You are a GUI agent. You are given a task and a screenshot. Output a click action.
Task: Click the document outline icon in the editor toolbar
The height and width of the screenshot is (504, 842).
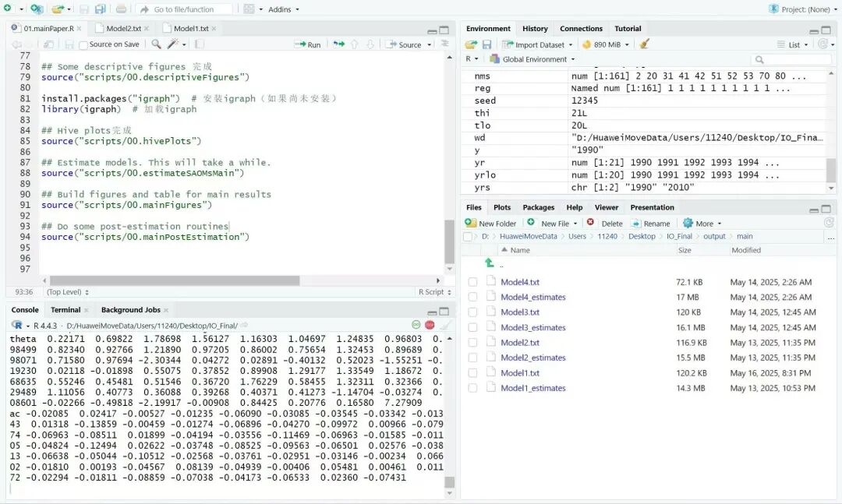click(x=444, y=44)
